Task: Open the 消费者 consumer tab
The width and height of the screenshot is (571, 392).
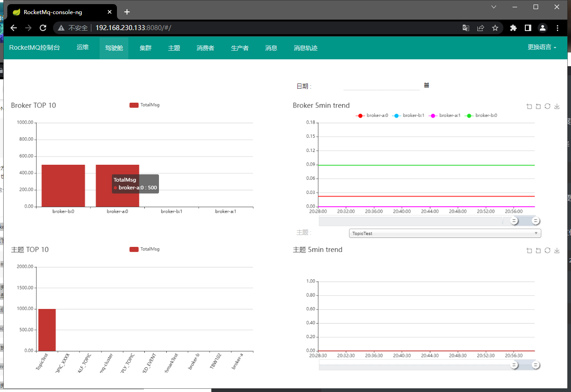Action: [205, 47]
